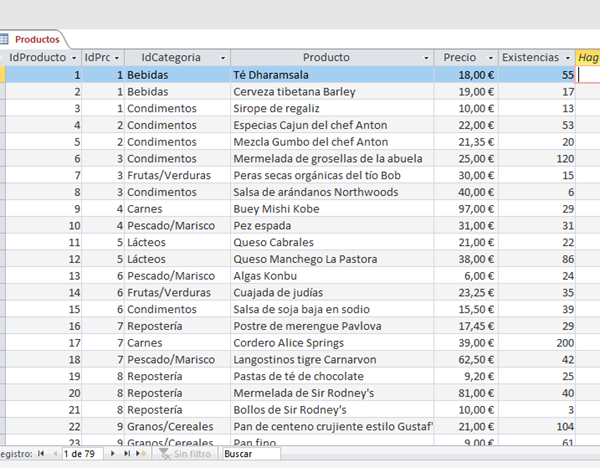600x468 pixels.
Task: Click the Carnes category in row 9
Action: tap(178, 209)
